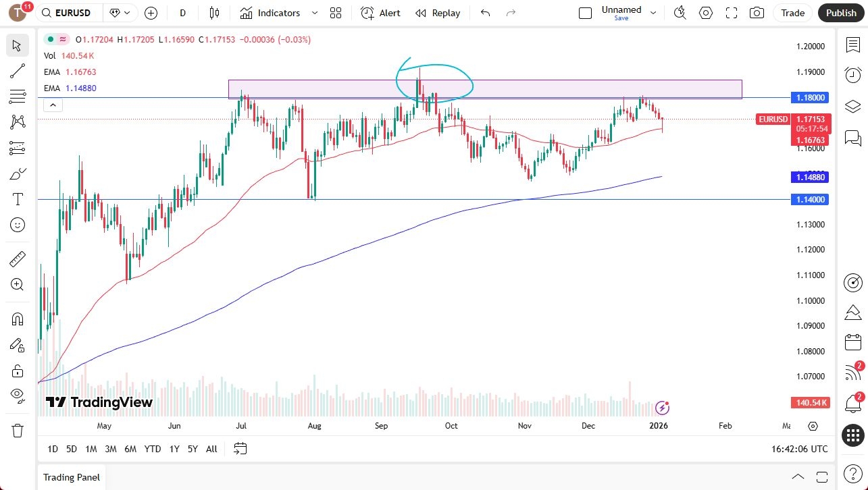The height and width of the screenshot is (490, 868).
Task: Open the Emoji drawing tool
Action: pyautogui.click(x=18, y=225)
